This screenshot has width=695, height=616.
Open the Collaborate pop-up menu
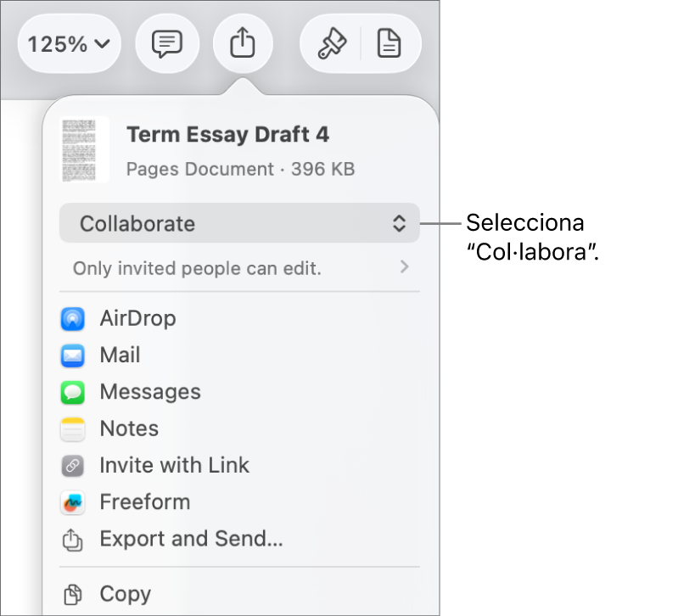point(239,224)
